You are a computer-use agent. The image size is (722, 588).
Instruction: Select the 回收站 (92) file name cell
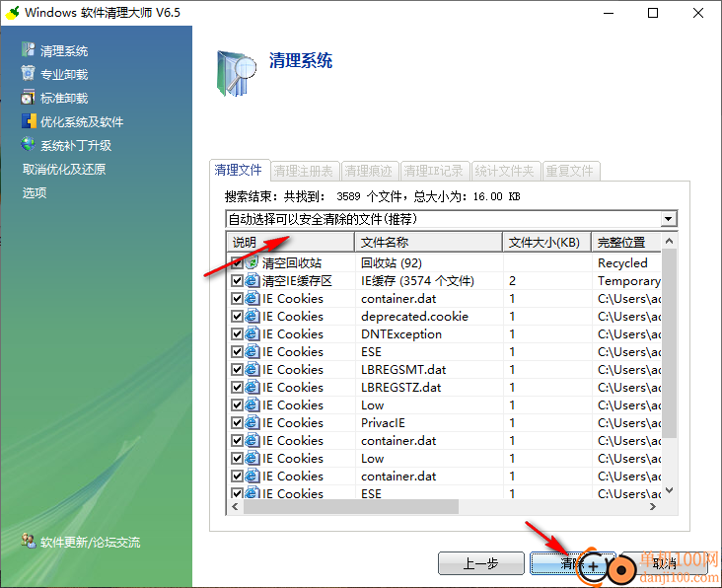(392, 262)
